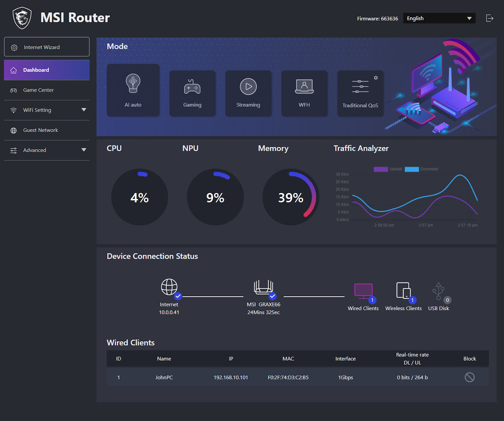
Task: Open Guest Network page
Action: click(47, 130)
